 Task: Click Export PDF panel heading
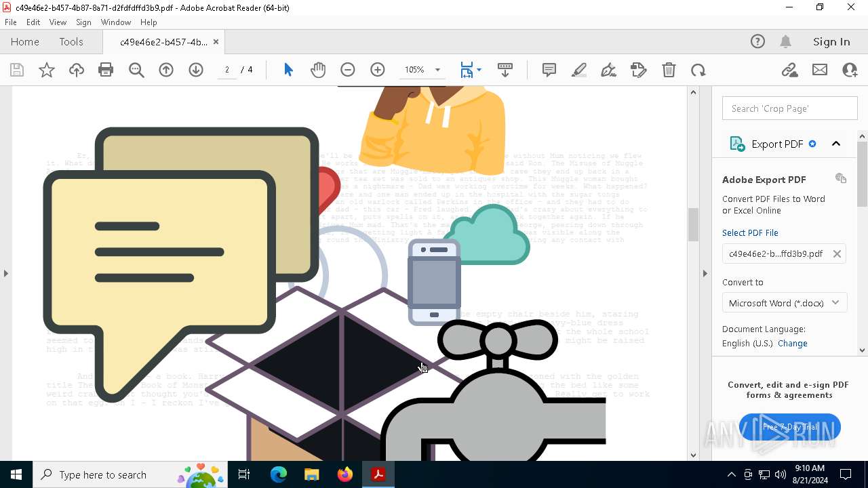(x=777, y=144)
